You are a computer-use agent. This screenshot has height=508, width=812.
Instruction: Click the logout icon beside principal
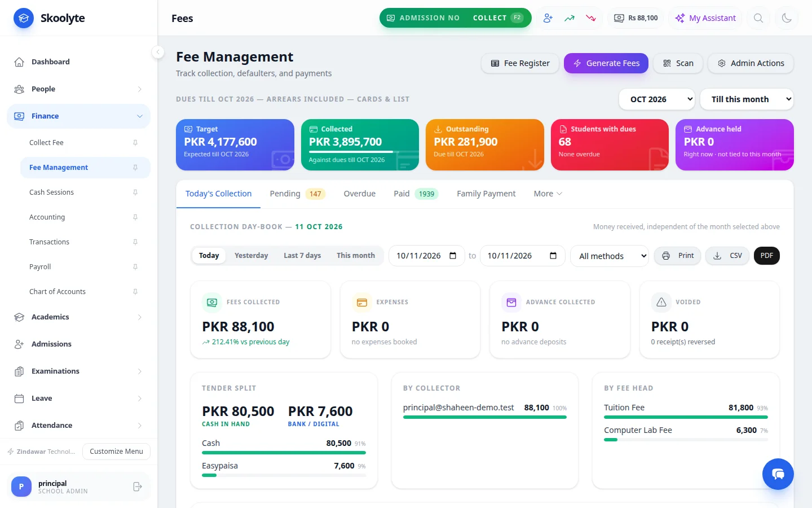pyautogui.click(x=137, y=487)
